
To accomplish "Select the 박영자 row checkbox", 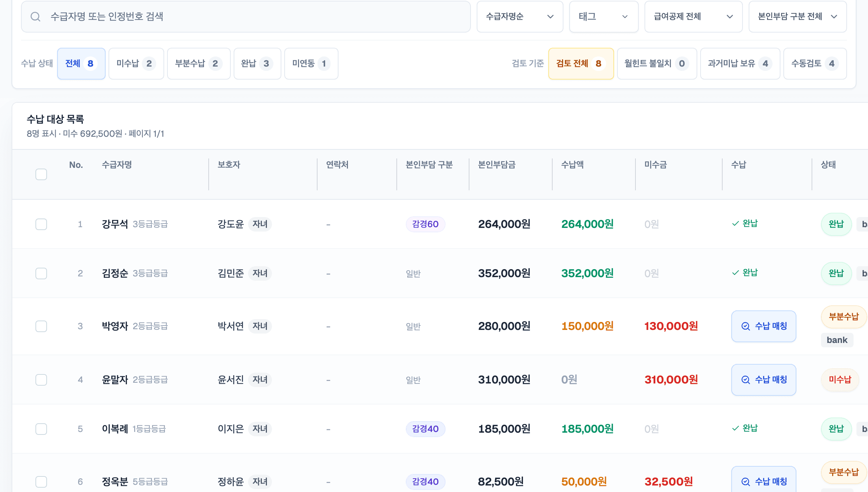I will [x=41, y=326].
